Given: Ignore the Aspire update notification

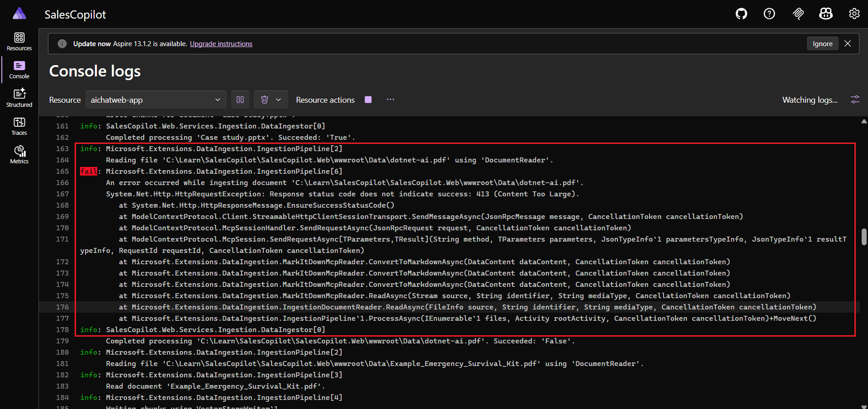Looking at the screenshot, I should (x=822, y=43).
